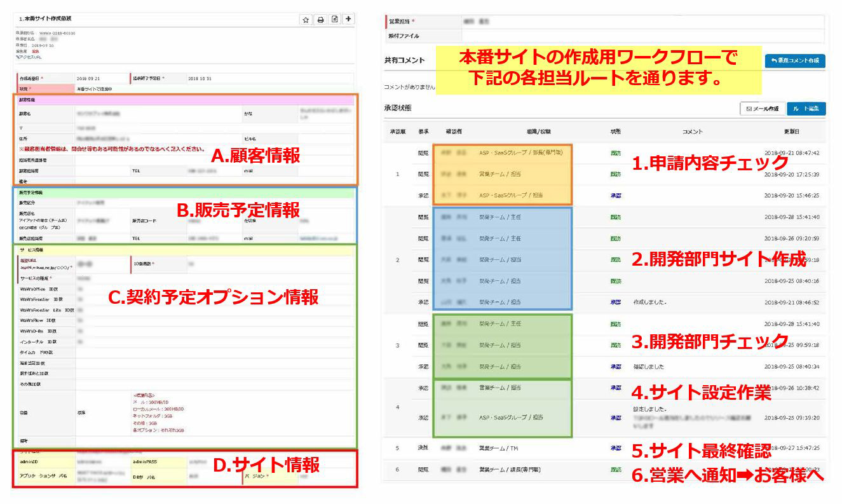Screen dimensions: 842x504
Task: Click the blue ルート編集 button
Action: (806, 109)
